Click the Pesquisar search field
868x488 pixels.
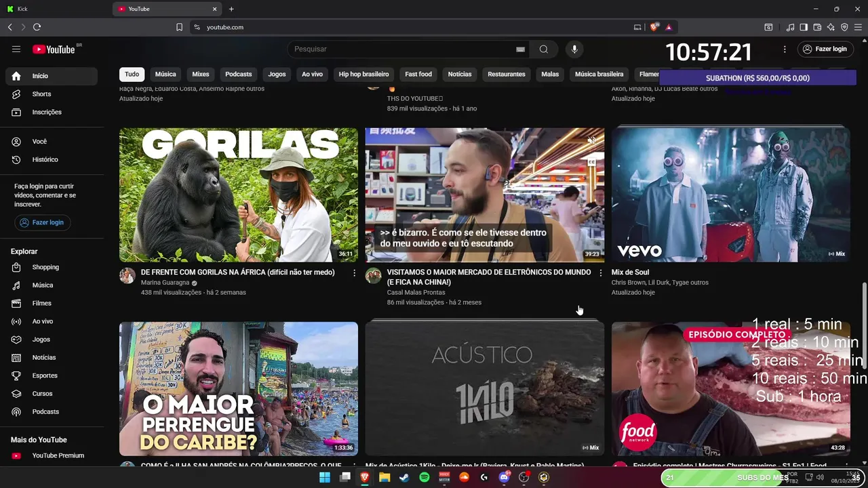(x=400, y=49)
